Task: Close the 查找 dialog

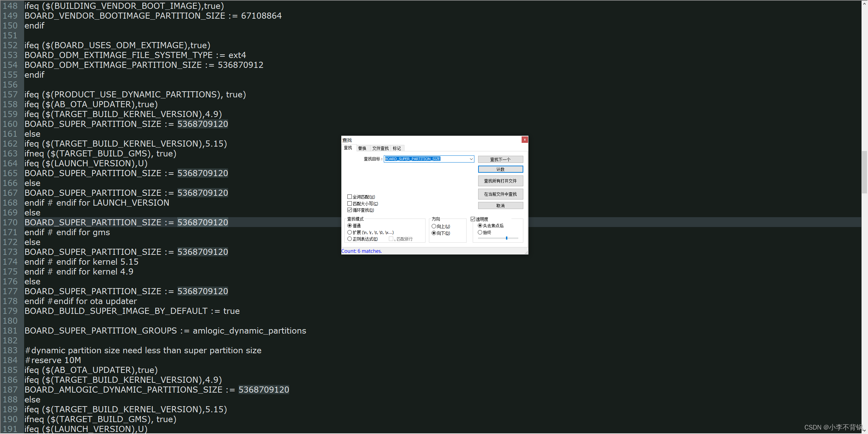Action: pos(525,139)
